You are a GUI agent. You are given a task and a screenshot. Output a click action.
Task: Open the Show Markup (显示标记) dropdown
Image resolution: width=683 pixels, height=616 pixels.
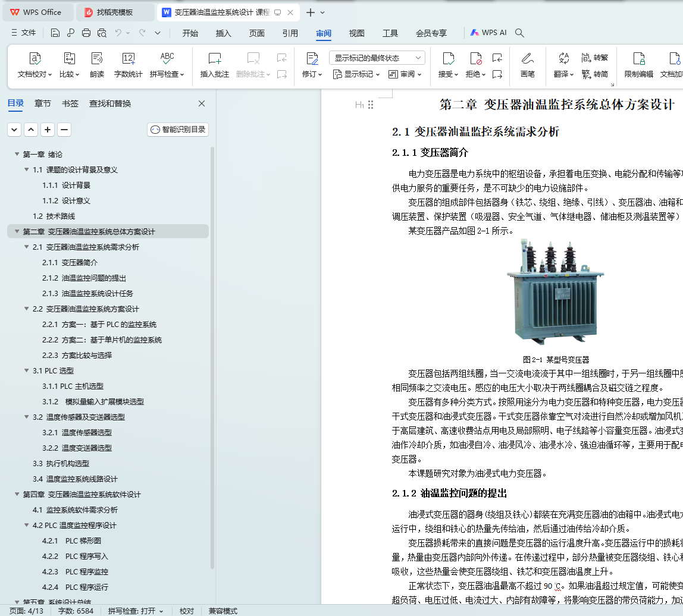(x=356, y=74)
